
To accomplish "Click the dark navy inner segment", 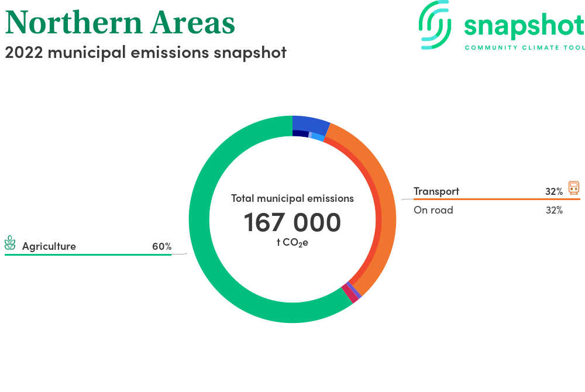I will 300,133.
